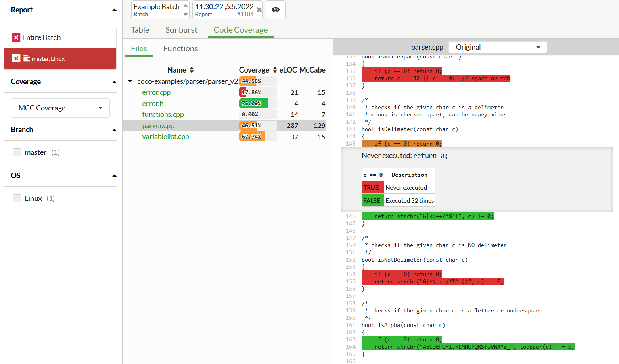Open the MCC Coverage dropdown
The width and height of the screenshot is (619, 364).
click(60, 108)
